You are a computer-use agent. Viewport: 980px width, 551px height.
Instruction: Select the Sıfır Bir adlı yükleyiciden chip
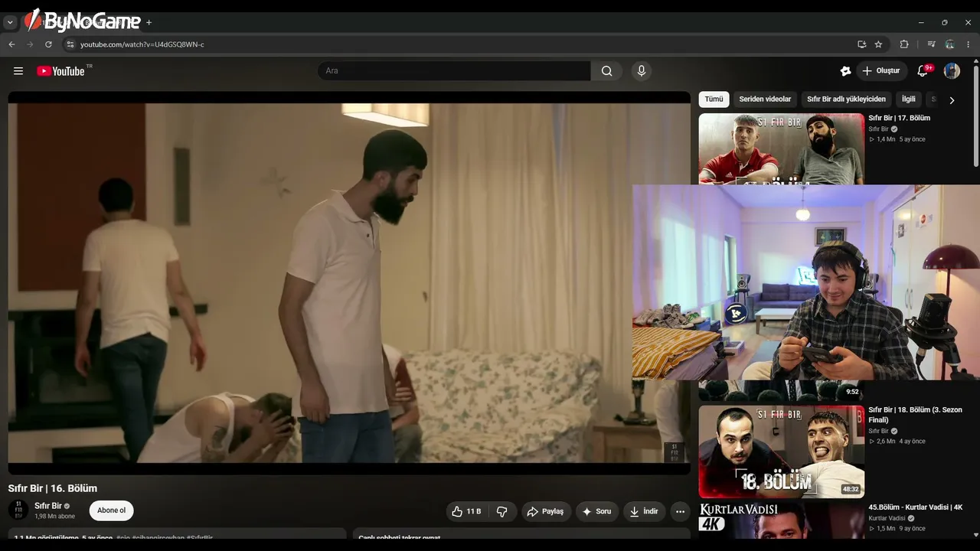coord(846,99)
